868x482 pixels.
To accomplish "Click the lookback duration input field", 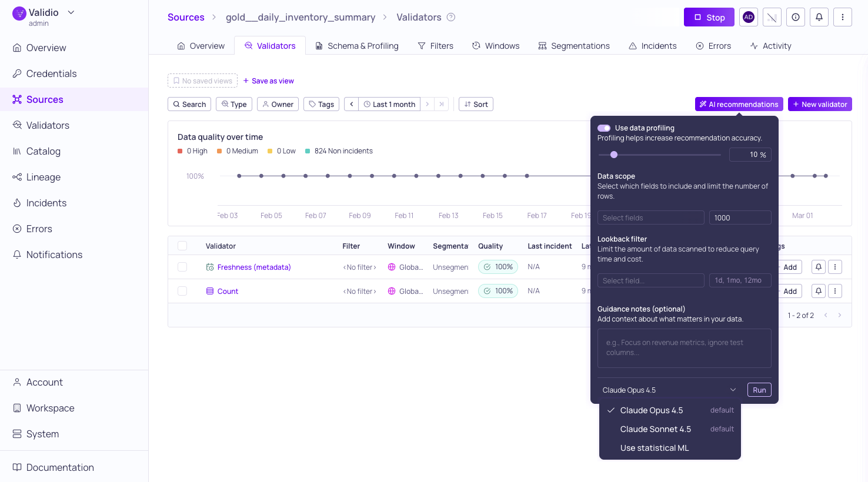I will (740, 280).
